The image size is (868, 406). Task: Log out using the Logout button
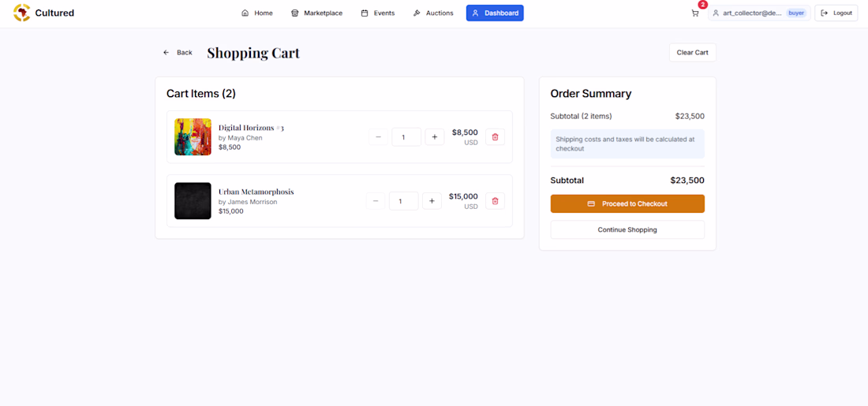pos(836,13)
